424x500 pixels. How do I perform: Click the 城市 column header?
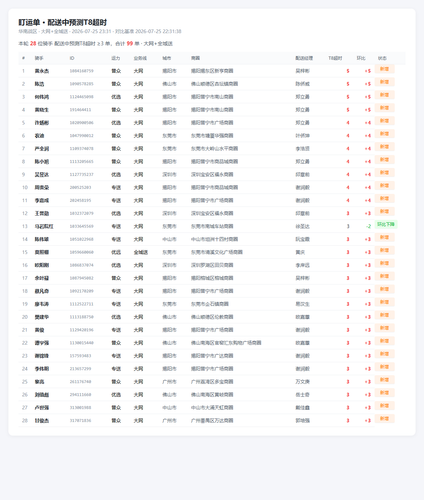click(x=167, y=58)
